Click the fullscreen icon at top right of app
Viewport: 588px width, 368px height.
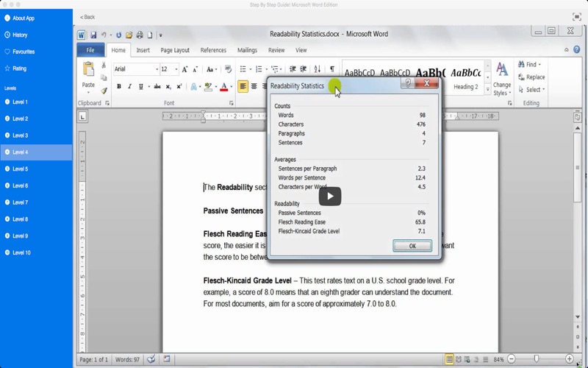(x=576, y=16)
